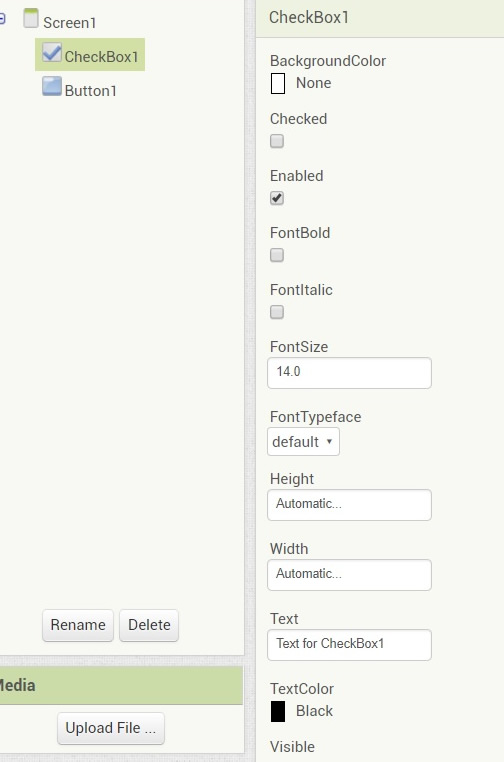This screenshot has width=504, height=762.
Task: Enable the FontItalic checkbox
Action: (277, 312)
